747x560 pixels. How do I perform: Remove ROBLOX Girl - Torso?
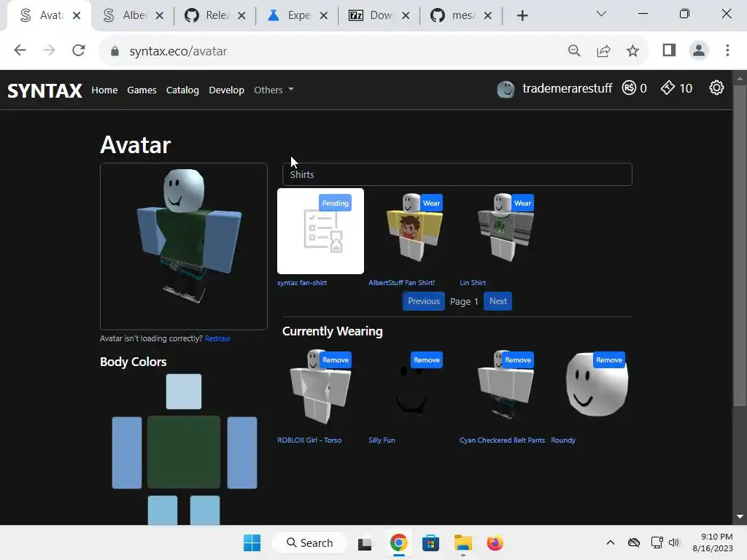pyautogui.click(x=336, y=360)
